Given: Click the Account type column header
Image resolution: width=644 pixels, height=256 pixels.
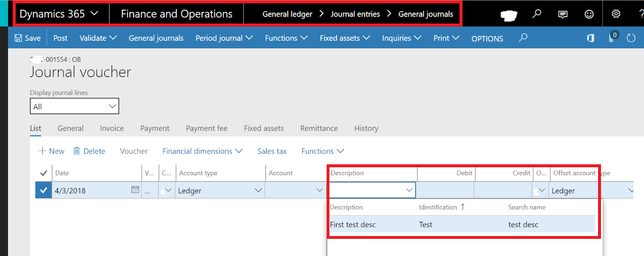Looking at the screenshot, I should point(198,173).
